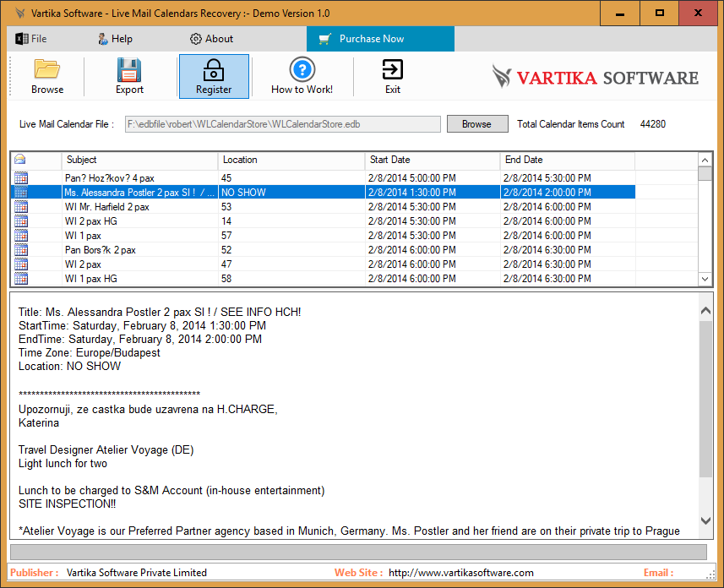Click calendar icon for Pan? Hoz?kov? 4 pax
This screenshot has width=724, height=588.
pos(21,177)
